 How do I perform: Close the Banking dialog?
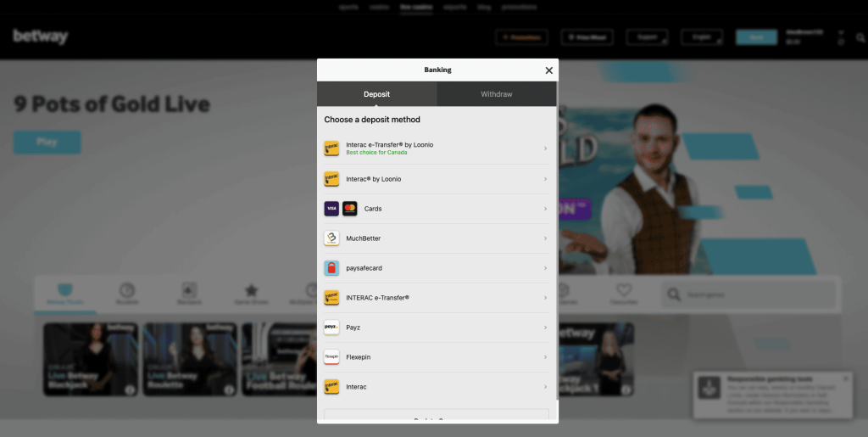pyautogui.click(x=548, y=70)
